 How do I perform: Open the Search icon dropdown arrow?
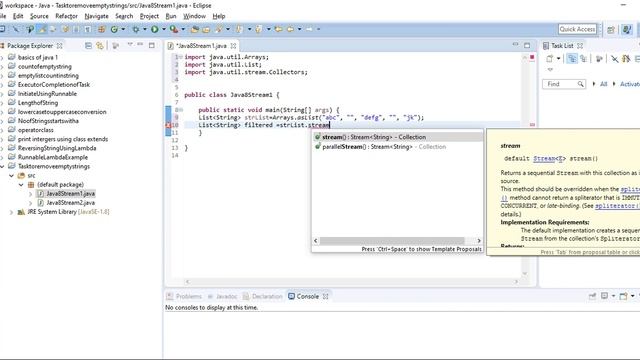click(x=228, y=29)
